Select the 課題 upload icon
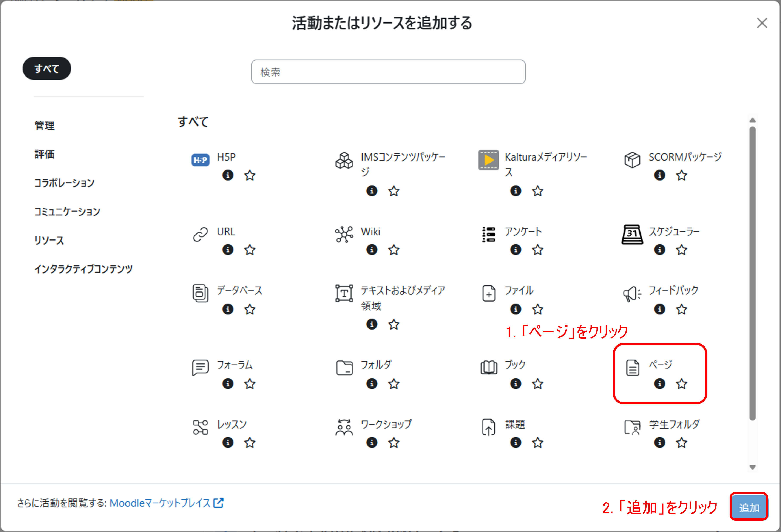The image size is (781, 532). click(x=489, y=427)
